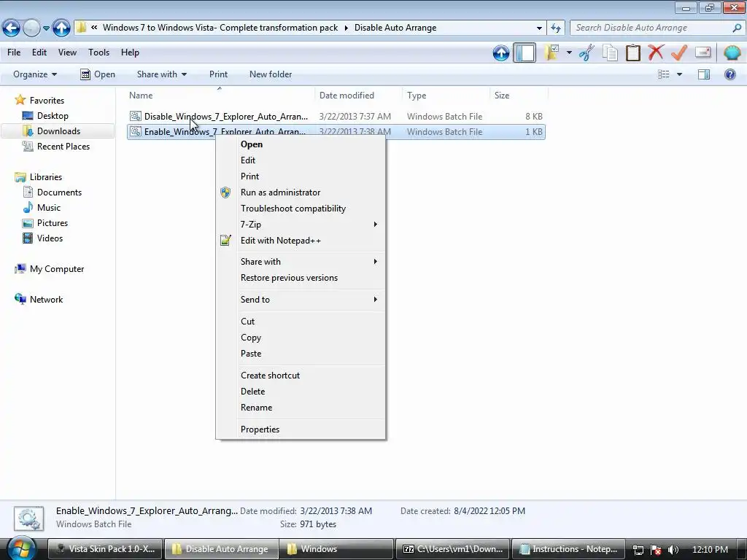Click the scissors Cut toolbar icon
This screenshot has width=747, height=560.
pyautogui.click(x=587, y=52)
